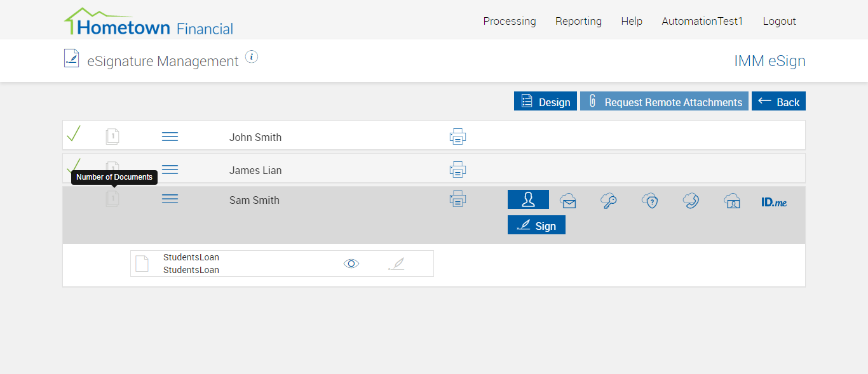This screenshot has height=374, width=868.
Task: Preview StudentsLoan document with eye icon
Action: (x=351, y=264)
